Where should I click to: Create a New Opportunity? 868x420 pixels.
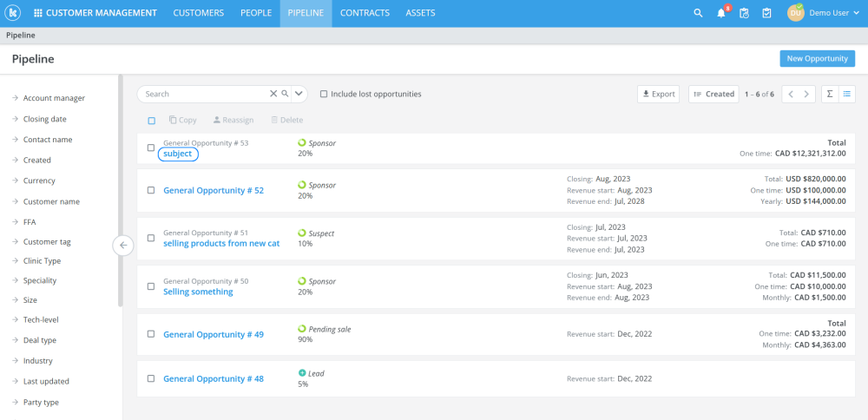click(818, 59)
